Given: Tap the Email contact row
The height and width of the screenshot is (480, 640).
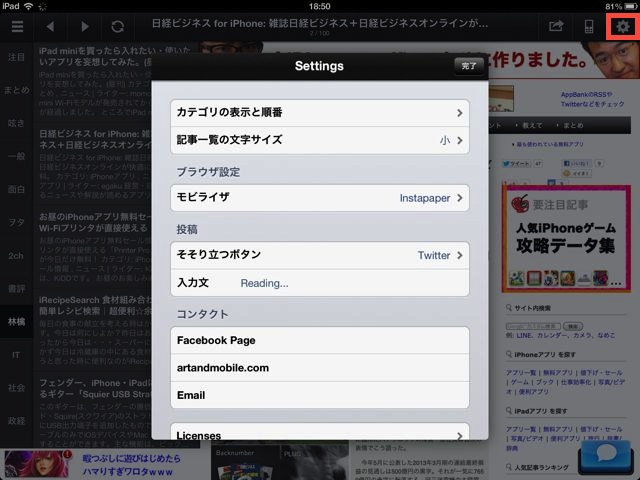Looking at the screenshot, I should click(320, 395).
